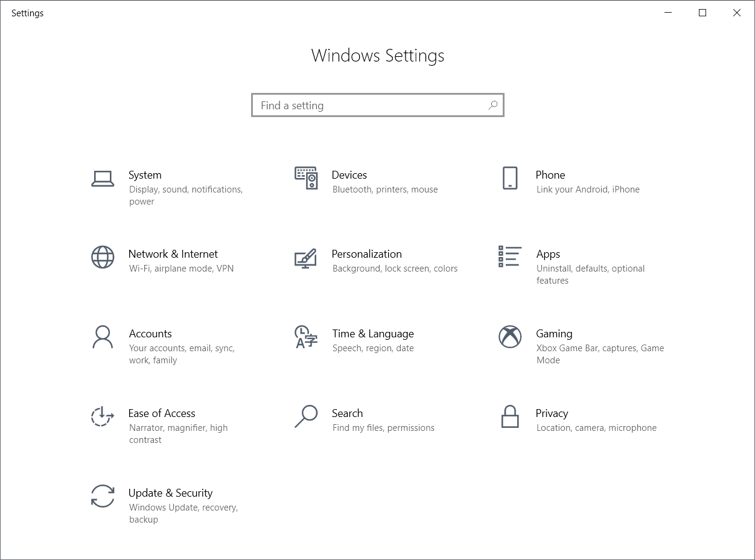This screenshot has width=755, height=560.
Task: Click 'Display, sound, notifications, power' description
Action: coord(186,196)
